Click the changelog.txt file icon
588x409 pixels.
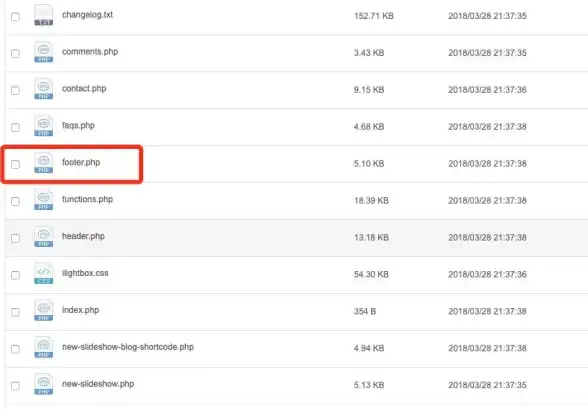tap(44, 16)
